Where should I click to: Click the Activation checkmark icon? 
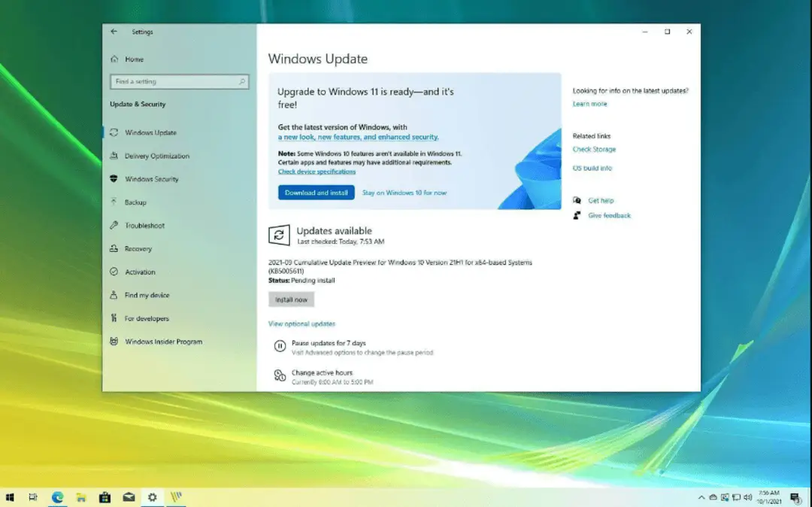[114, 272]
